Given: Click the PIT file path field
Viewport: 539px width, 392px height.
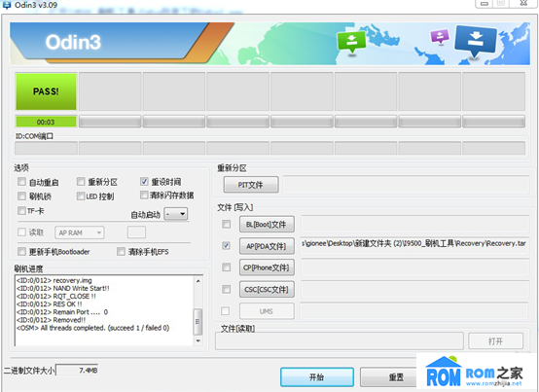Looking at the screenshot, I should [406, 185].
